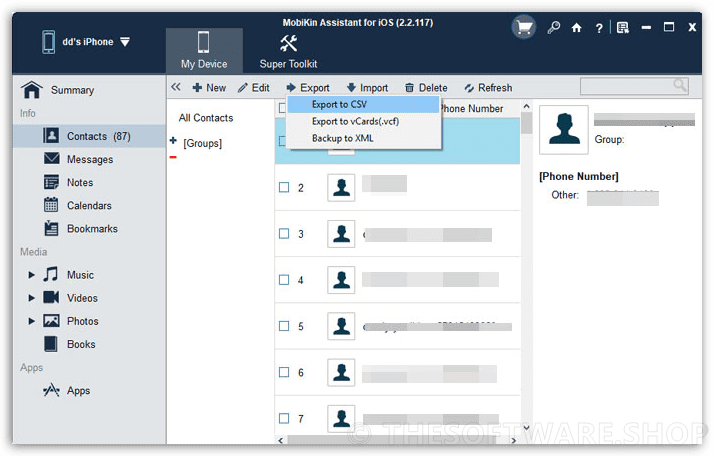This screenshot has height=456, width=714.
Task: Click the blue plus add-group icon
Action: (173, 140)
